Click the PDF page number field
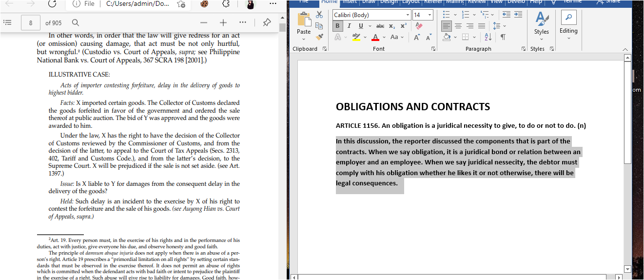 [31, 22]
